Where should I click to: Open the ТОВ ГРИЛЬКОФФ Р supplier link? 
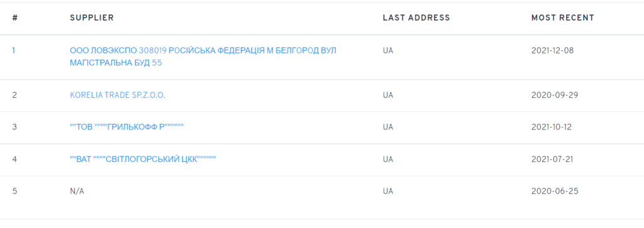tap(126, 127)
